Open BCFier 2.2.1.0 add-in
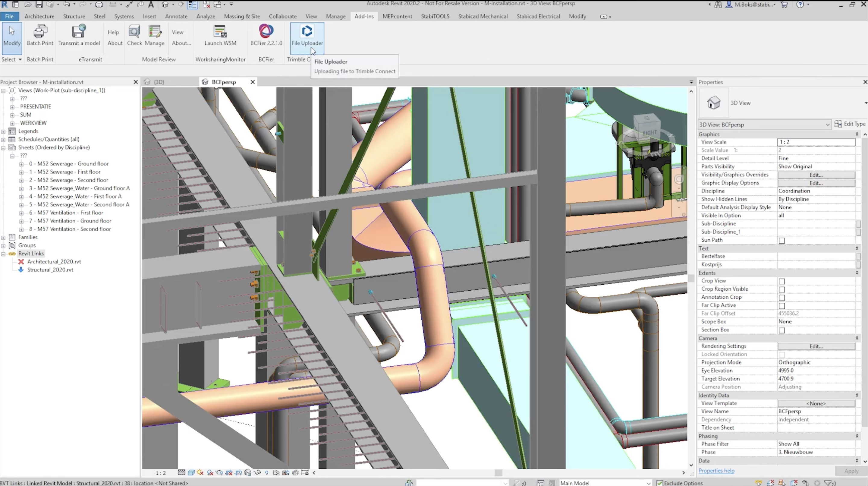 (x=266, y=35)
